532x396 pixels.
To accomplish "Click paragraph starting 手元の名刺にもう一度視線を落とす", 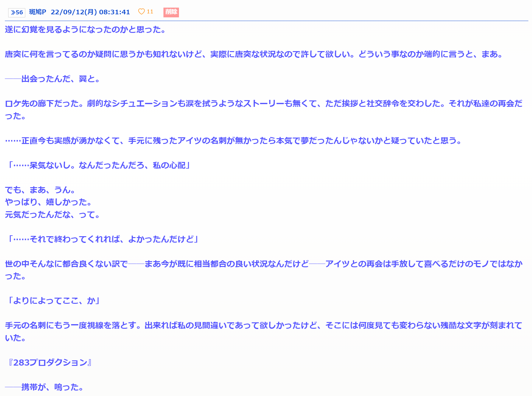I will click(x=264, y=331).
